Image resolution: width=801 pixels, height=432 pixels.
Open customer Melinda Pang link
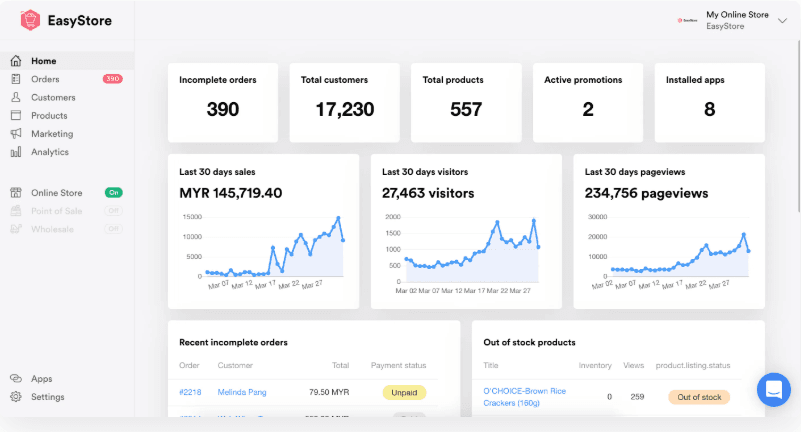pos(242,392)
